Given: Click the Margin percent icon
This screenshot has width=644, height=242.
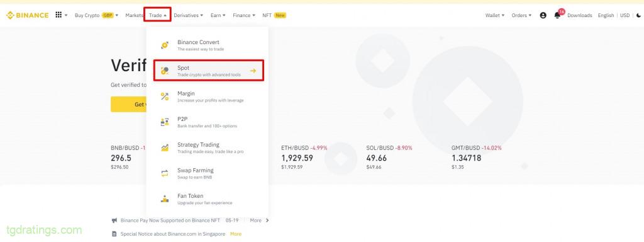Looking at the screenshot, I should 165,96.
